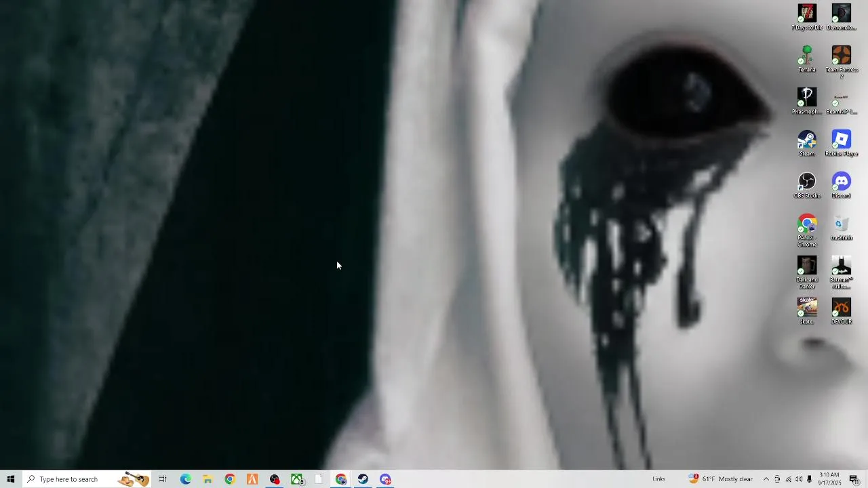Image resolution: width=868 pixels, height=488 pixels.
Task: Open the clock showing 3:10 AM
Action: click(x=829, y=479)
